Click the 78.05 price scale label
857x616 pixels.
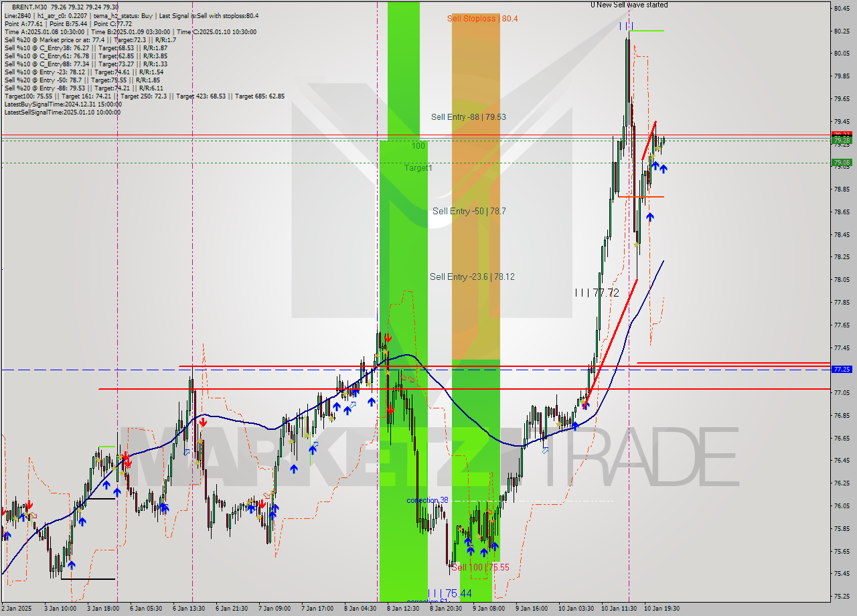[842, 280]
